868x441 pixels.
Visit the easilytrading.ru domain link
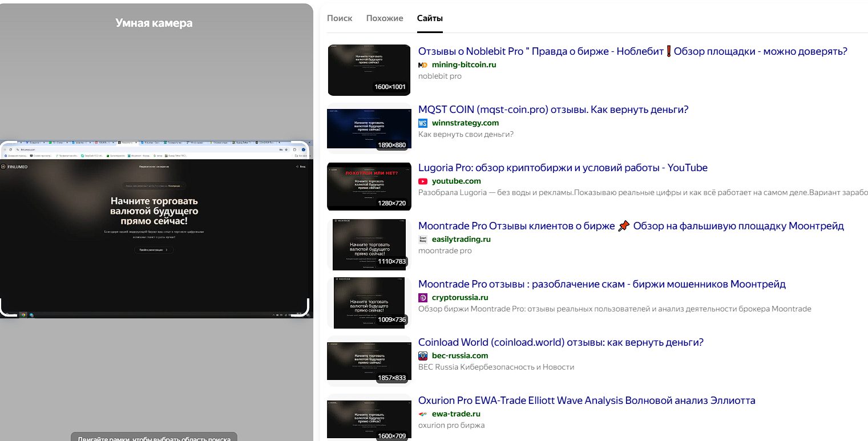(x=461, y=240)
